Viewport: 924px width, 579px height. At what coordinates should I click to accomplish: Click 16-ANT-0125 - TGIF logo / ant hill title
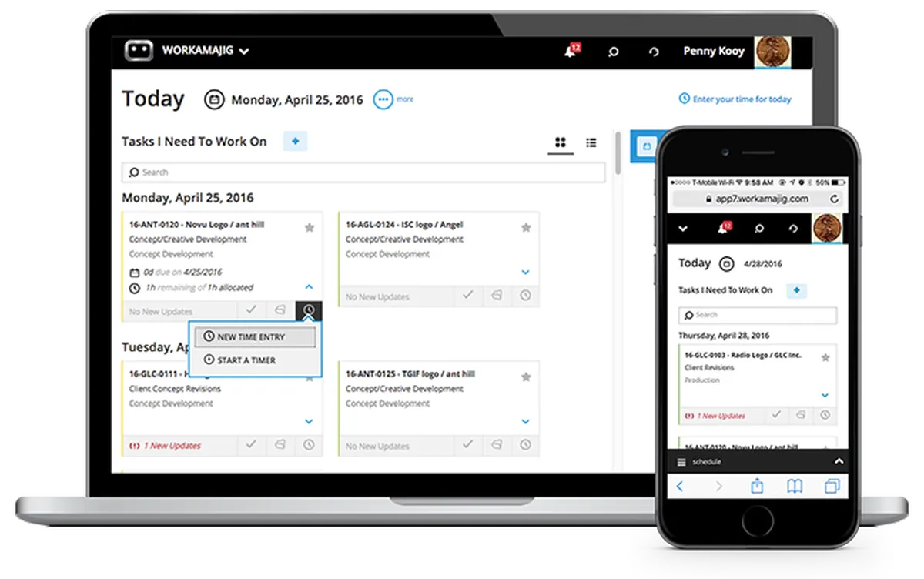tap(410, 374)
